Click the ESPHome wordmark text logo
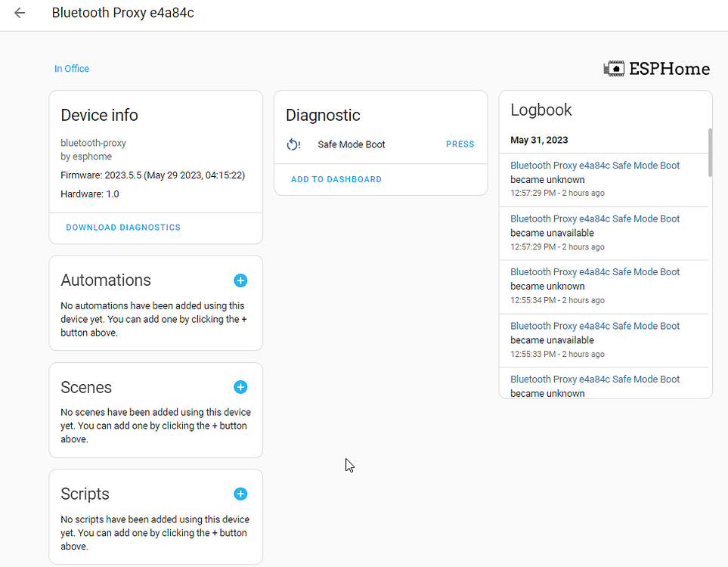This screenshot has height=567, width=728. click(669, 68)
